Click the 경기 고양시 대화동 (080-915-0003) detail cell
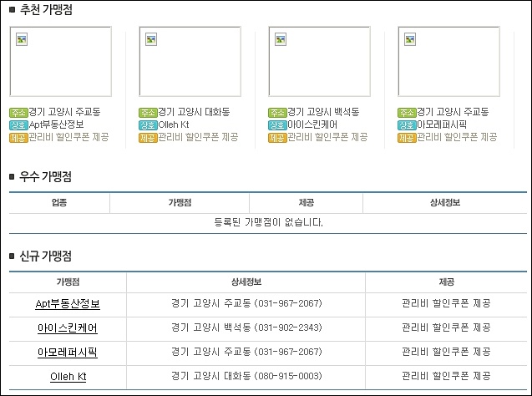The image size is (532, 396). pyautogui.click(x=246, y=376)
